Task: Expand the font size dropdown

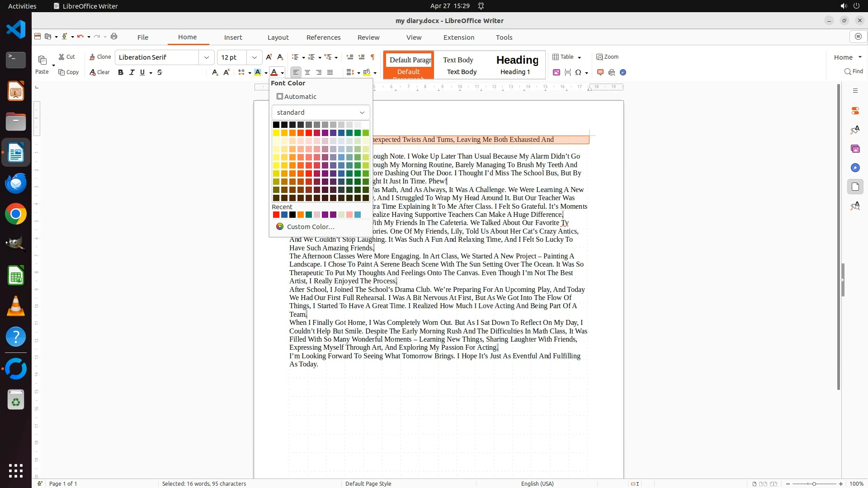Action: click(255, 57)
